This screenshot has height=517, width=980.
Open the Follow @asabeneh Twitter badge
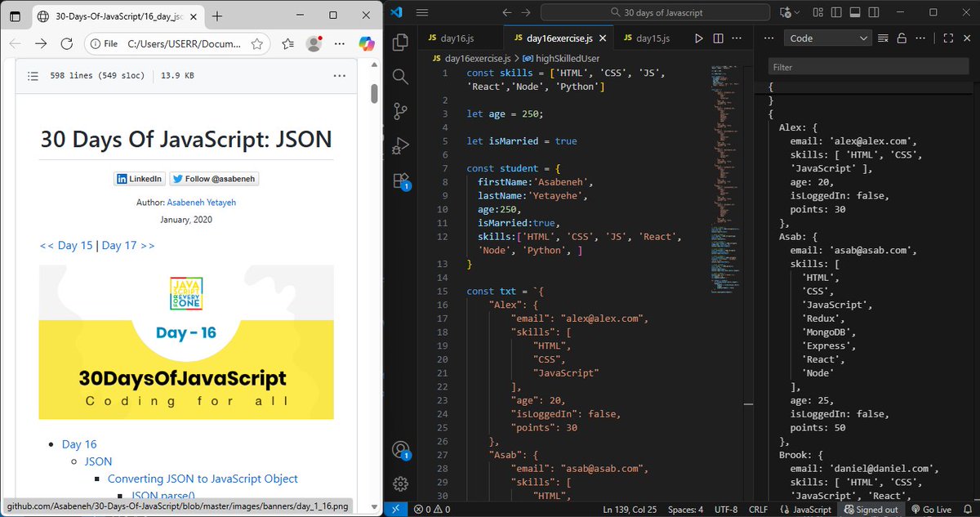point(214,179)
